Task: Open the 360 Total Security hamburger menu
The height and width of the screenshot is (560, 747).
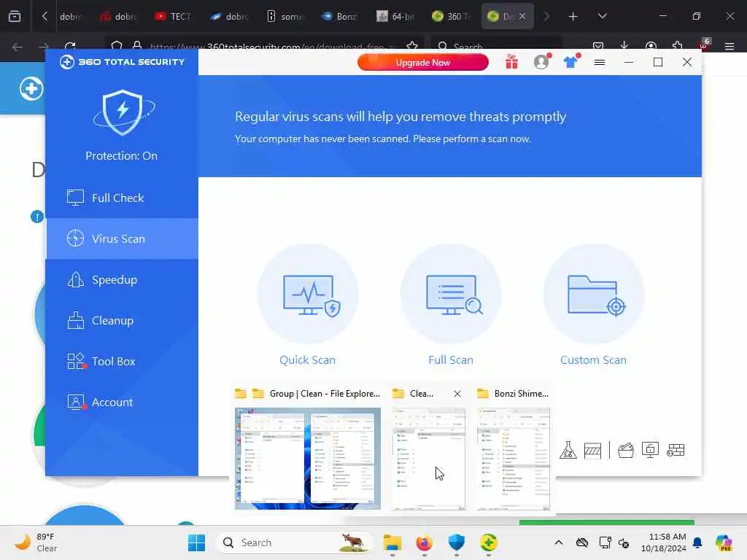Action: [600, 63]
